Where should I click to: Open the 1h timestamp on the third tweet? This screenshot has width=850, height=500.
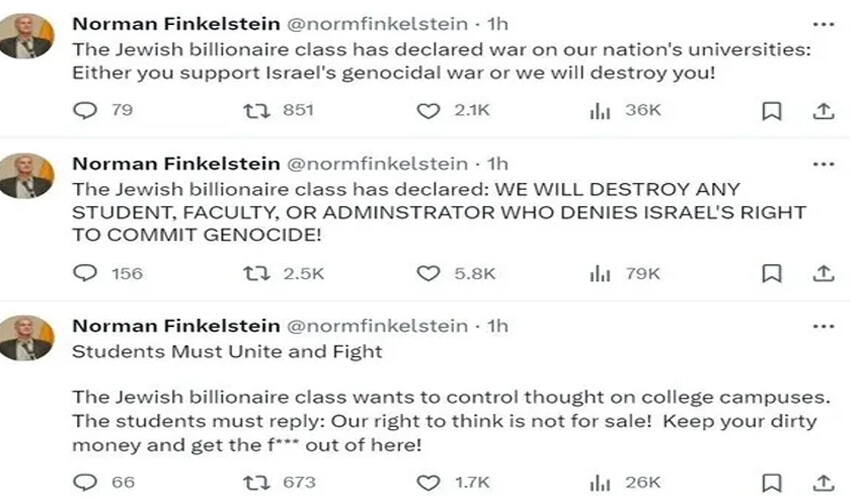tap(497, 326)
